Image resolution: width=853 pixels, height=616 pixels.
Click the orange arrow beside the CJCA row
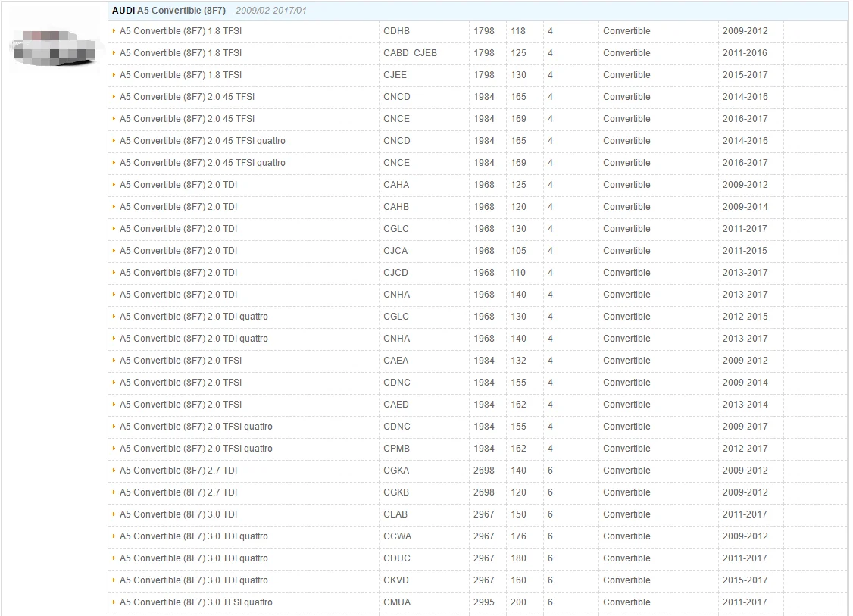pyautogui.click(x=114, y=250)
